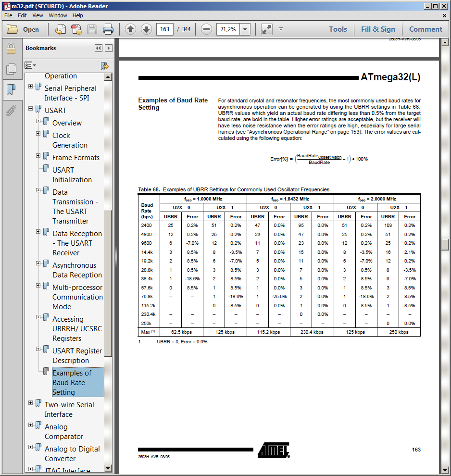Click the bookmarks scrollbar thumb
Viewport: 451px width, 476px height.
point(108,283)
